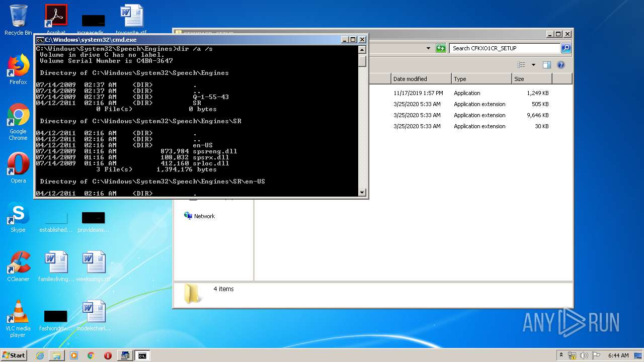
Task: Select the providesmi desktop file
Action: [x=94, y=222]
